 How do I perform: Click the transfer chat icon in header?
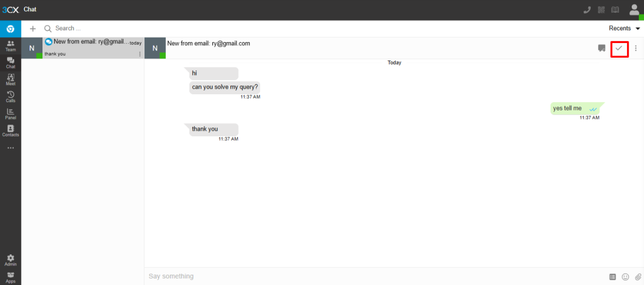click(602, 48)
